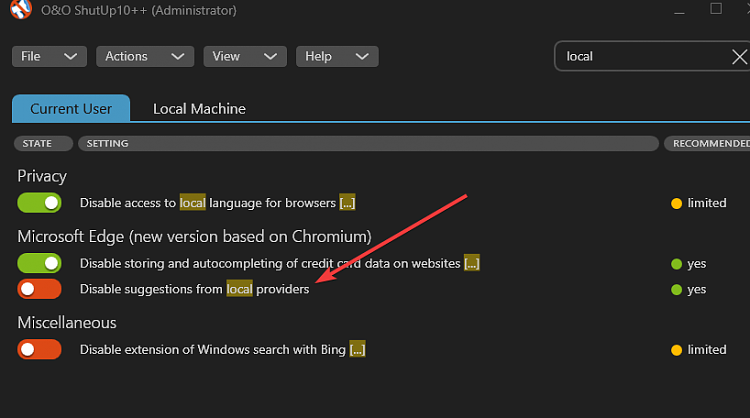The image size is (750, 418).
Task: Clear the search box with the X icon
Action: 739,57
